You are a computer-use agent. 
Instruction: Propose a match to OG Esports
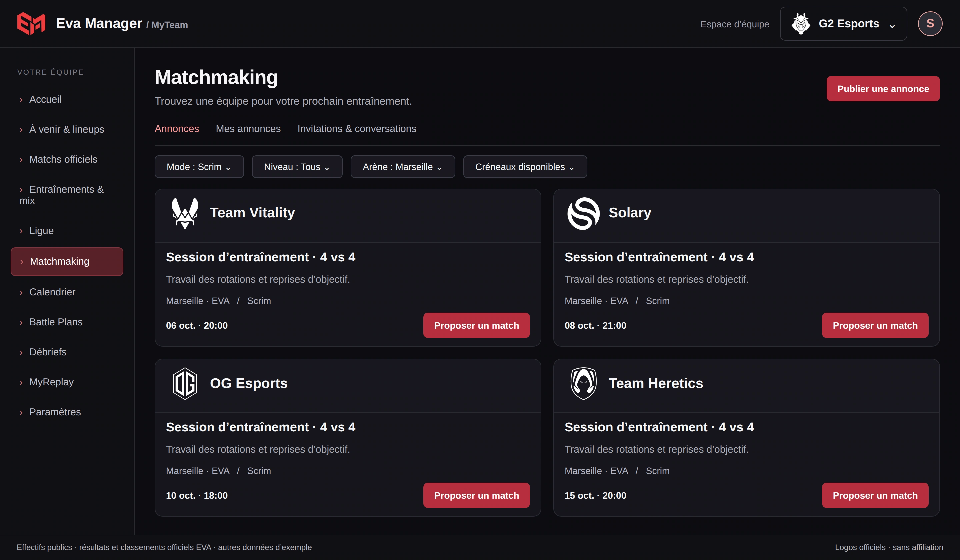tap(476, 495)
